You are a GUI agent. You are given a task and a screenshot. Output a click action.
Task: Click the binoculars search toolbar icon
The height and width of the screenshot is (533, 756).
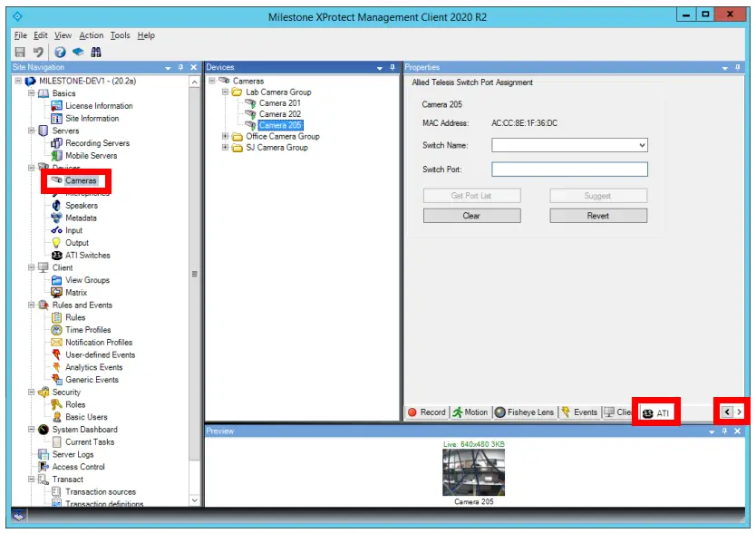click(96, 52)
